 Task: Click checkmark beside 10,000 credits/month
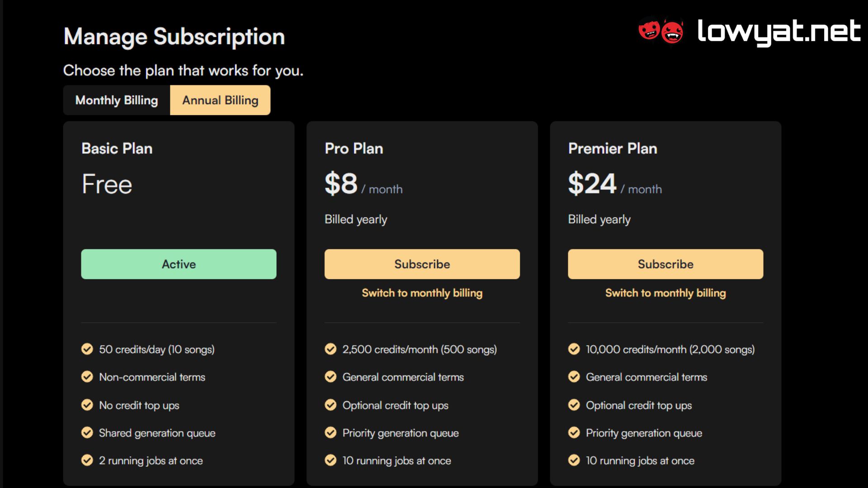tap(574, 349)
